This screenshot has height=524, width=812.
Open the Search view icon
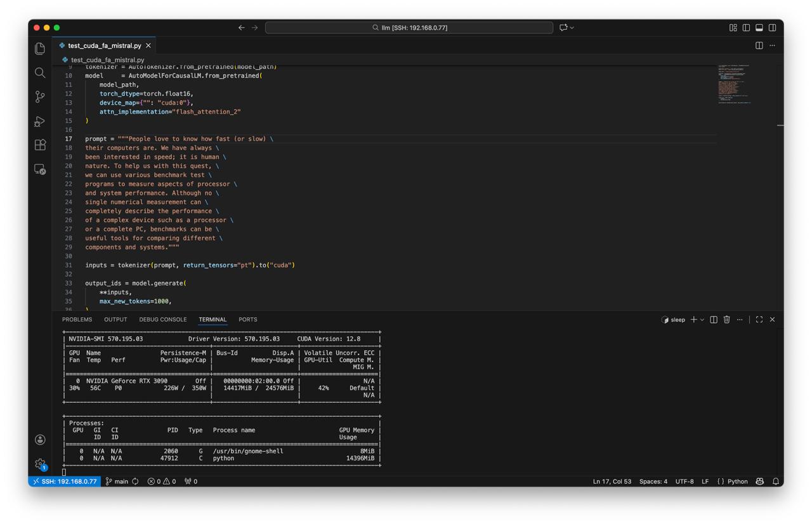tap(40, 73)
